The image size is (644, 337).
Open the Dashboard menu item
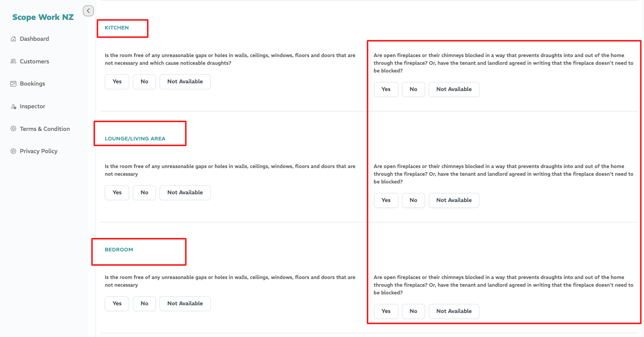[34, 39]
